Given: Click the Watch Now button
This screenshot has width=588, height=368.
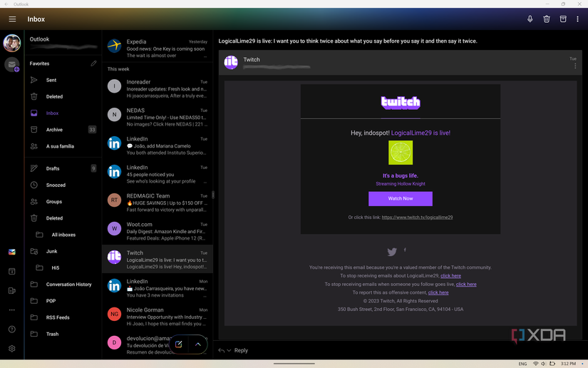Looking at the screenshot, I should (401, 198).
